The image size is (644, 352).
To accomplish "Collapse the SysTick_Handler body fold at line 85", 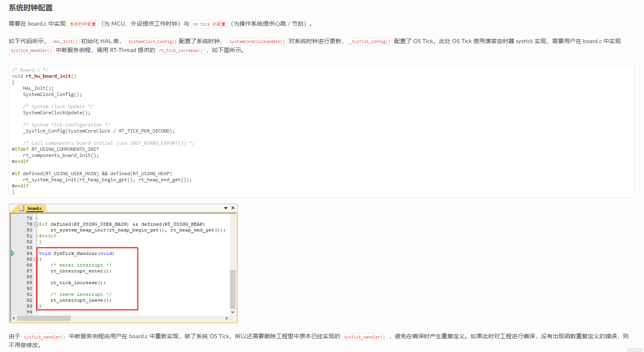I will tap(36, 259).
